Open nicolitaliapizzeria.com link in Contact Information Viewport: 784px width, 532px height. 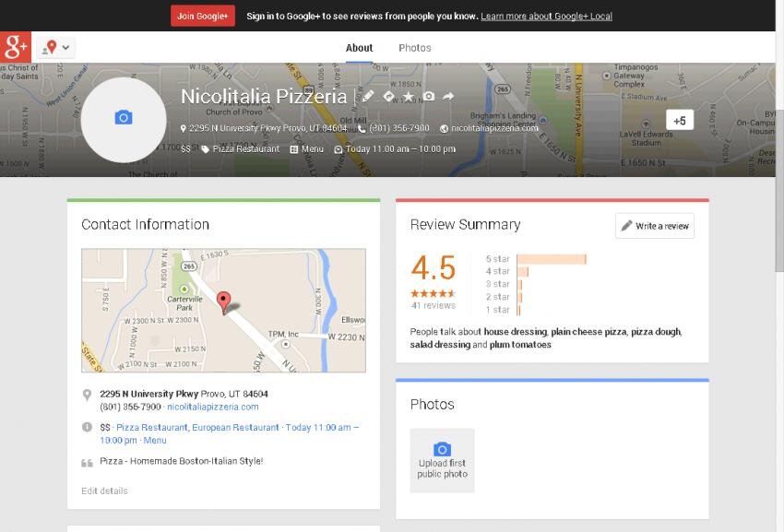[x=213, y=407]
